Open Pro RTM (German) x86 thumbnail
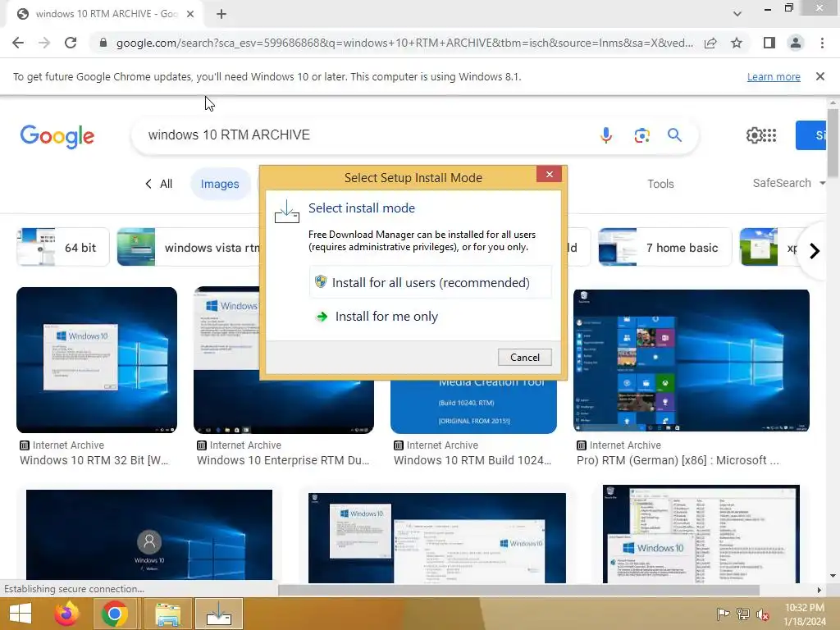Image resolution: width=840 pixels, height=630 pixels. (x=691, y=360)
